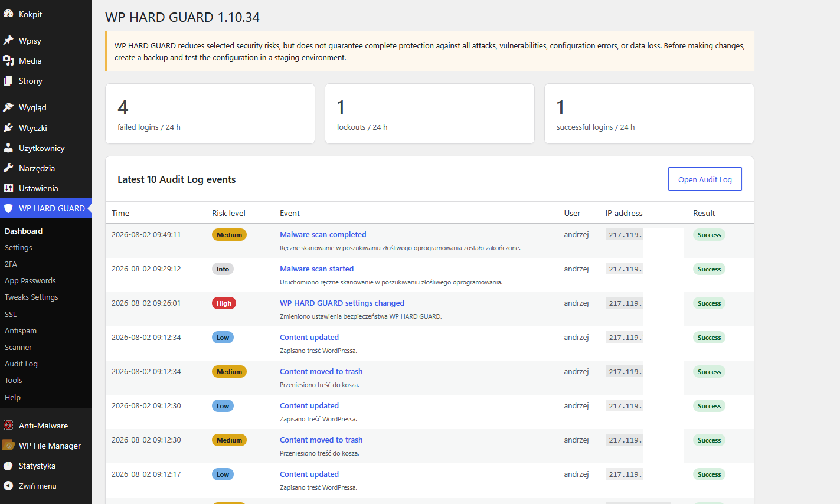Click the WP HARD GUARD 1.10.34 title
Image resolution: width=840 pixels, height=504 pixels.
pyautogui.click(x=182, y=17)
